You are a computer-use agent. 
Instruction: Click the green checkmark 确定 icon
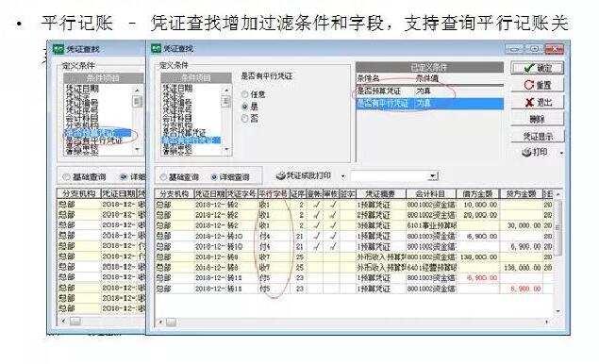529,68
